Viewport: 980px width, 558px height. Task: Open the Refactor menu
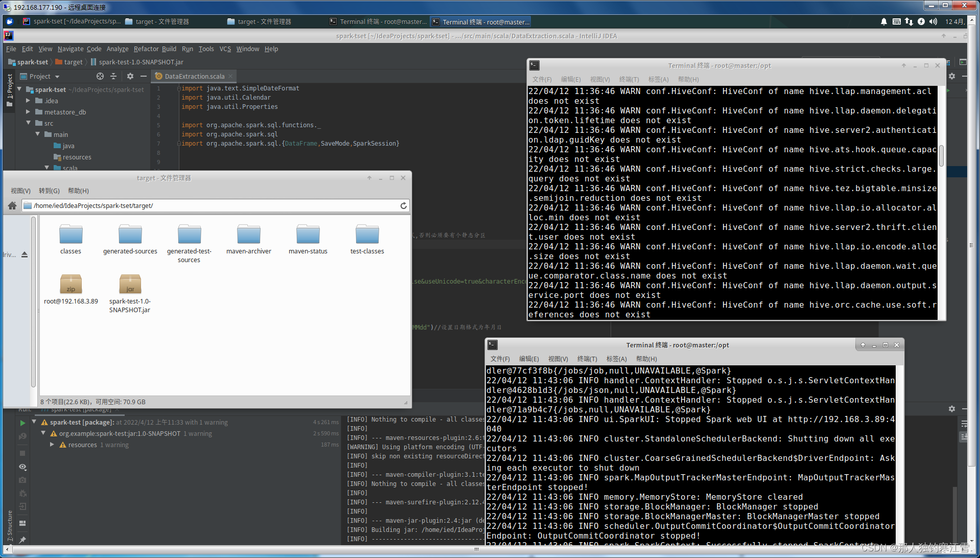pos(146,49)
